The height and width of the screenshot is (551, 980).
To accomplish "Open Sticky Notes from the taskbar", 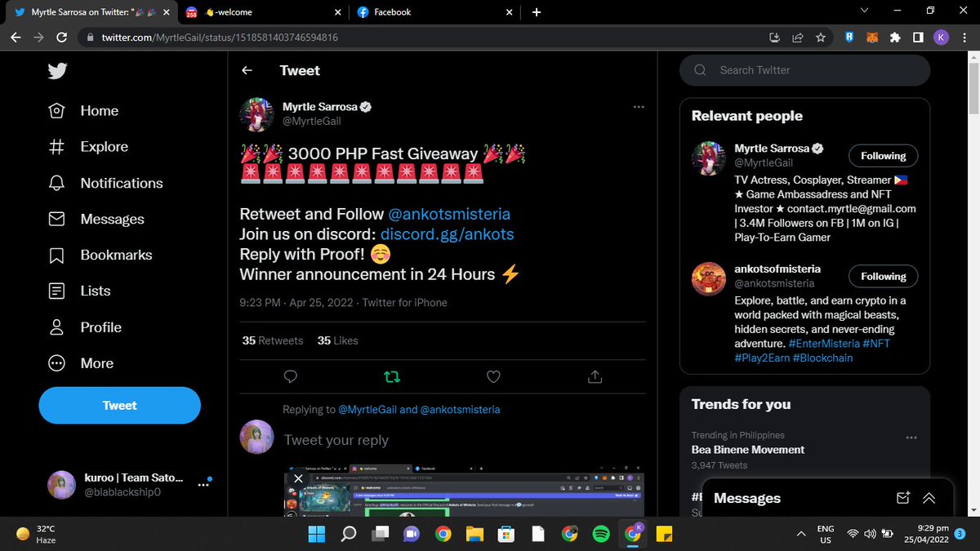I will click(664, 534).
